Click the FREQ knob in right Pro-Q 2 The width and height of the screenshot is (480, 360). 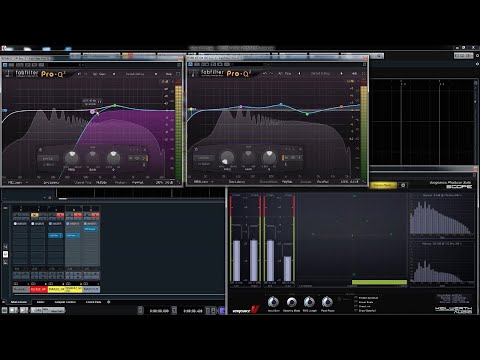click(227, 157)
